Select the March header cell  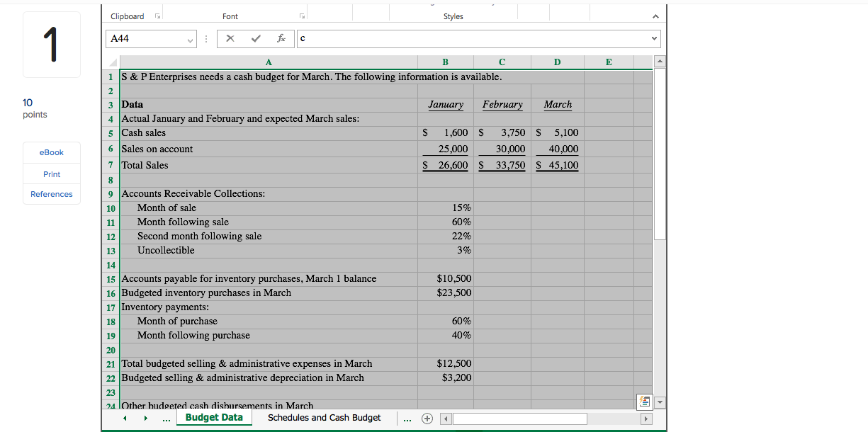click(x=557, y=104)
